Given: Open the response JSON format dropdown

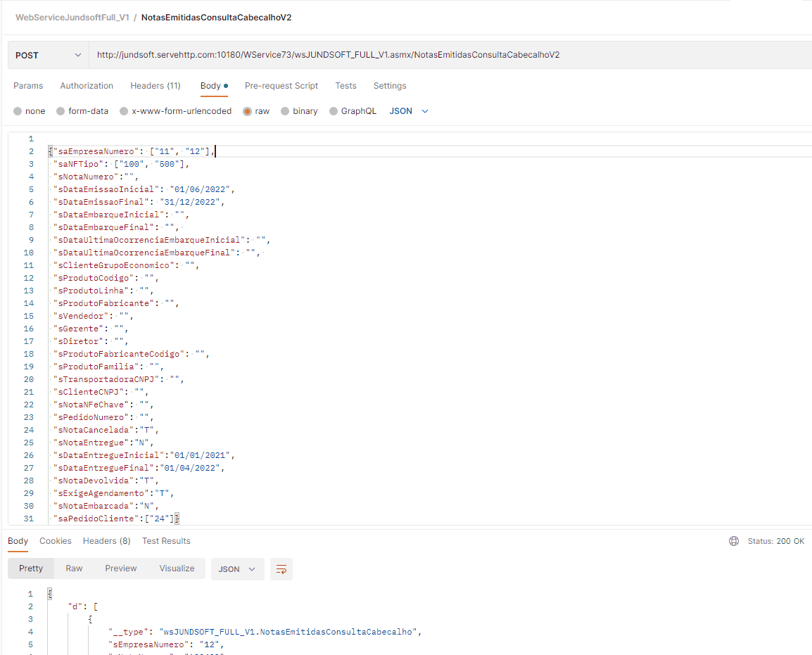Looking at the screenshot, I should pyautogui.click(x=237, y=569).
